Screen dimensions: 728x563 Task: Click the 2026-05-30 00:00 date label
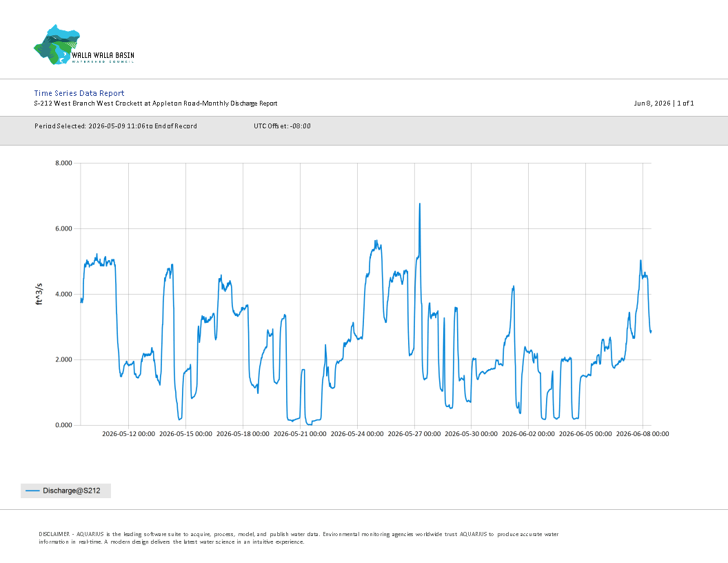pyautogui.click(x=472, y=434)
